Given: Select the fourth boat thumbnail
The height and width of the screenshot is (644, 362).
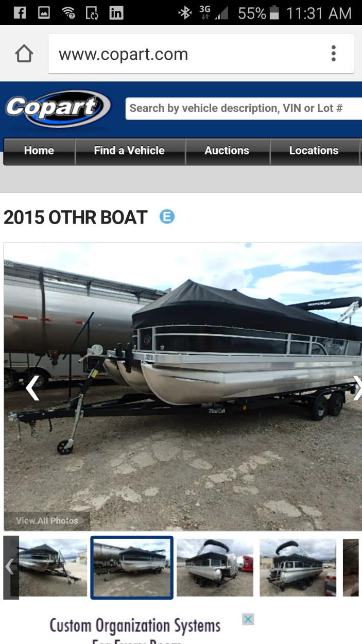Looking at the screenshot, I should pyautogui.click(x=298, y=567).
